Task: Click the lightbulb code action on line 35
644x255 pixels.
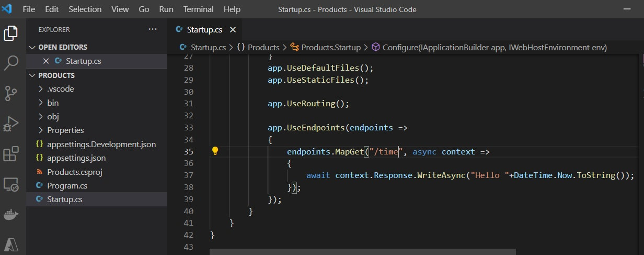Action: (x=215, y=151)
